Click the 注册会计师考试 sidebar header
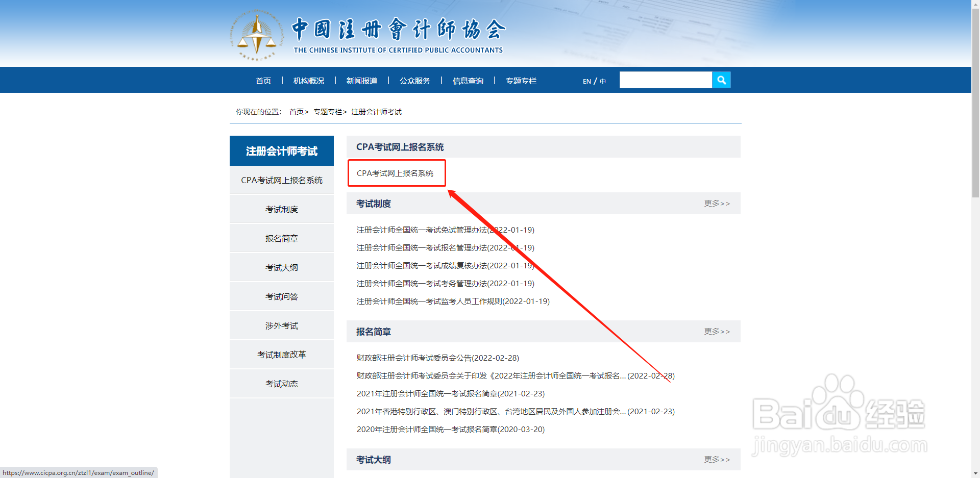 pos(282,151)
